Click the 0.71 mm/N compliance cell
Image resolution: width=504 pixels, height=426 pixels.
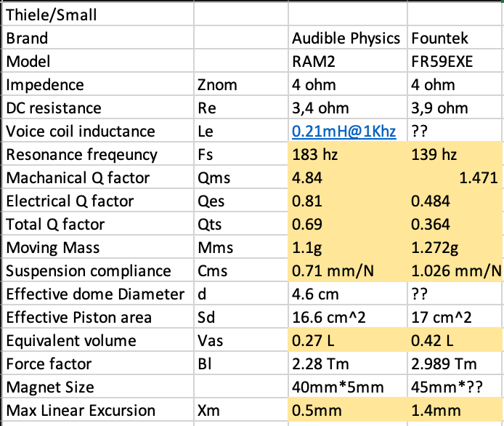click(x=348, y=271)
